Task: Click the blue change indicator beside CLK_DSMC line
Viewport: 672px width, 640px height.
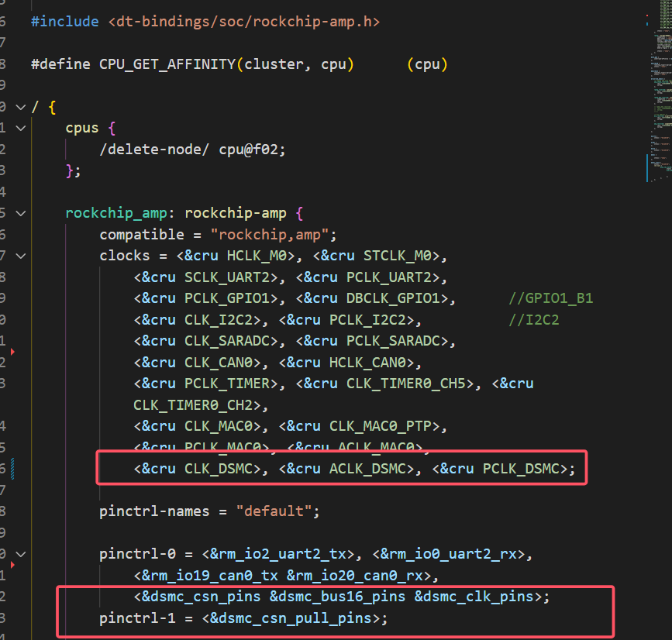Action: (13, 469)
